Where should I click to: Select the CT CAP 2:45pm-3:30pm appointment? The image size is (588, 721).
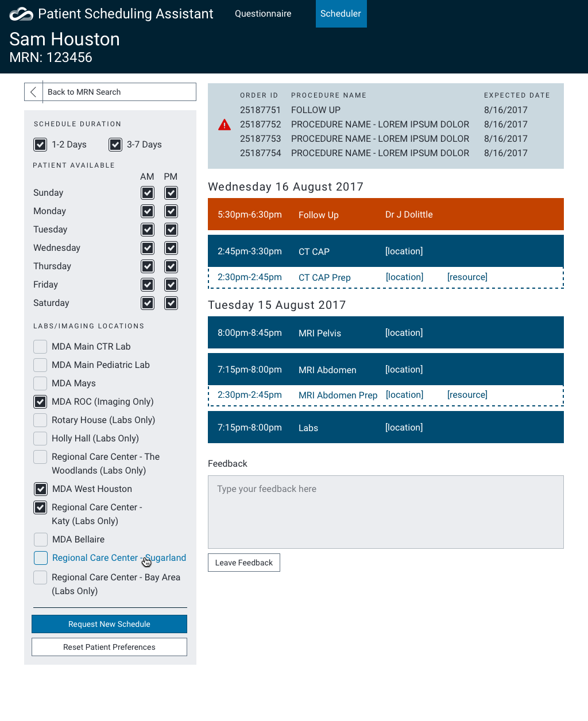[x=386, y=251]
